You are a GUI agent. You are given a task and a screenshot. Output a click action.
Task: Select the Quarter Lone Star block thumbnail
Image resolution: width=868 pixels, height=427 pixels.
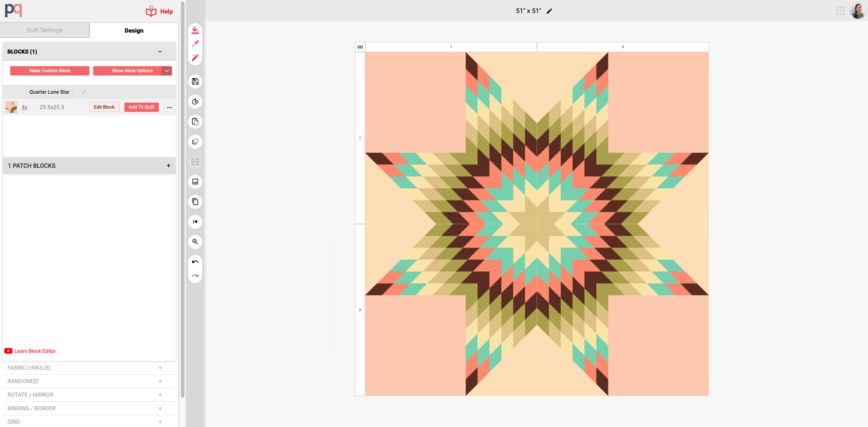click(11, 107)
